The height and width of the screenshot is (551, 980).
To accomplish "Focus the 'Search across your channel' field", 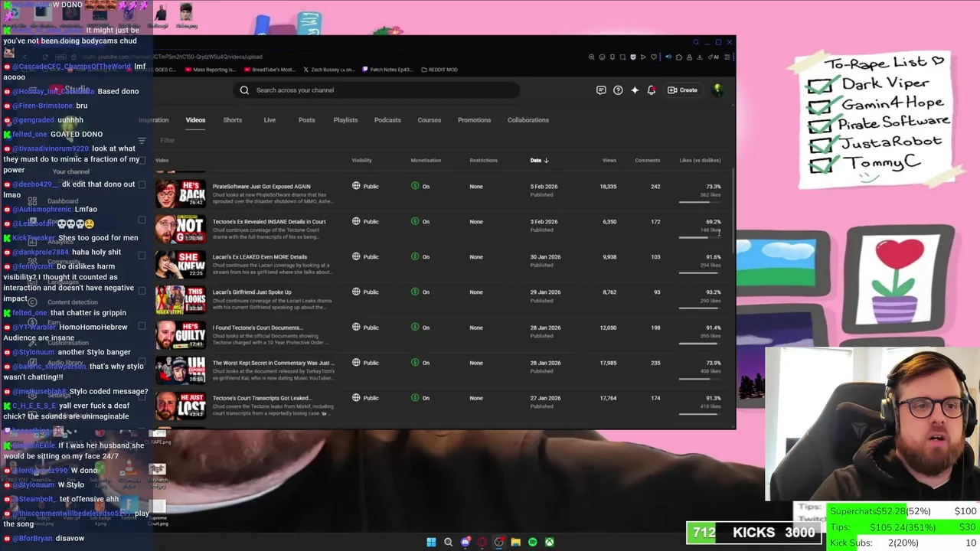I will coord(377,90).
